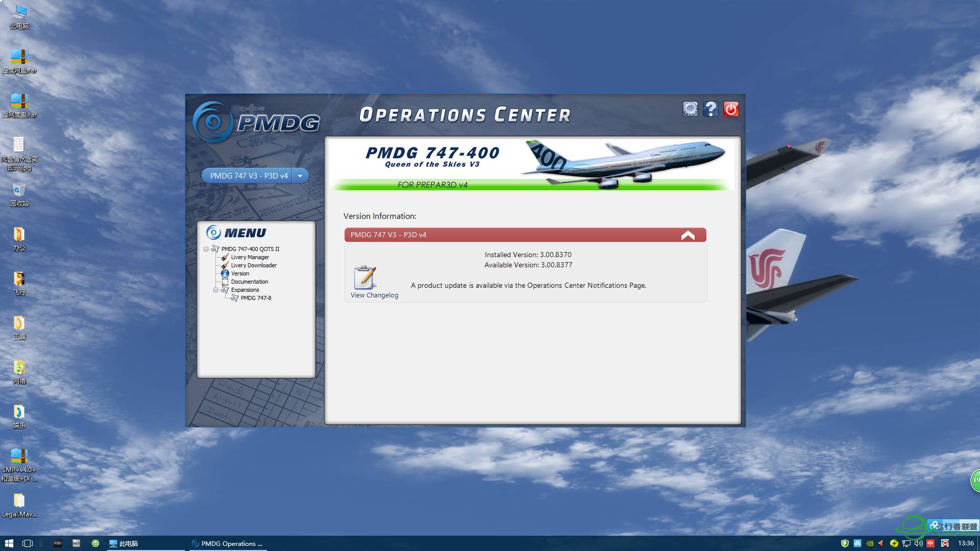Select the Expansions menu entry
This screenshot has height=551, width=980.
[x=244, y=290]
